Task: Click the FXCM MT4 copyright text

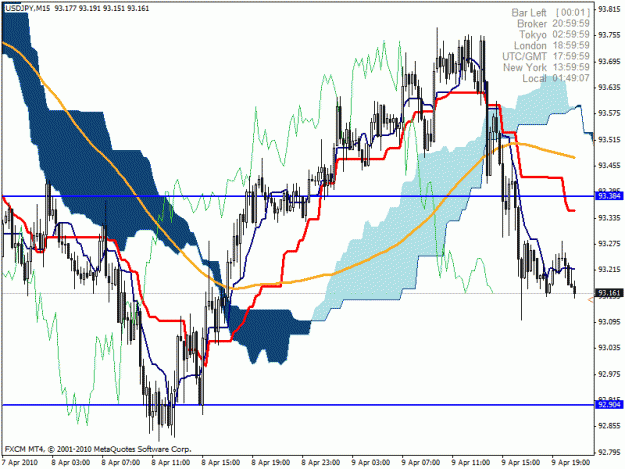Action: tap(98, 449)
